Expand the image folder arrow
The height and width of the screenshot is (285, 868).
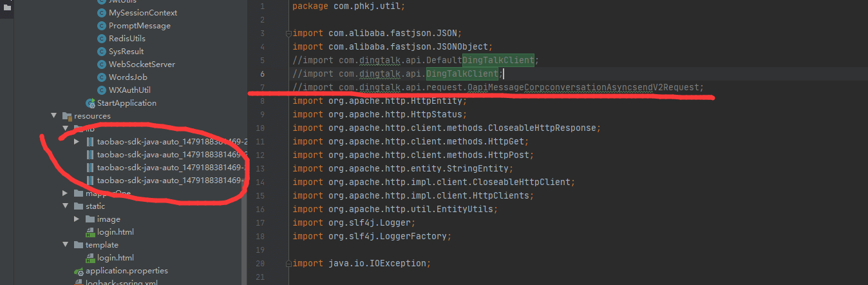[77, 219]
